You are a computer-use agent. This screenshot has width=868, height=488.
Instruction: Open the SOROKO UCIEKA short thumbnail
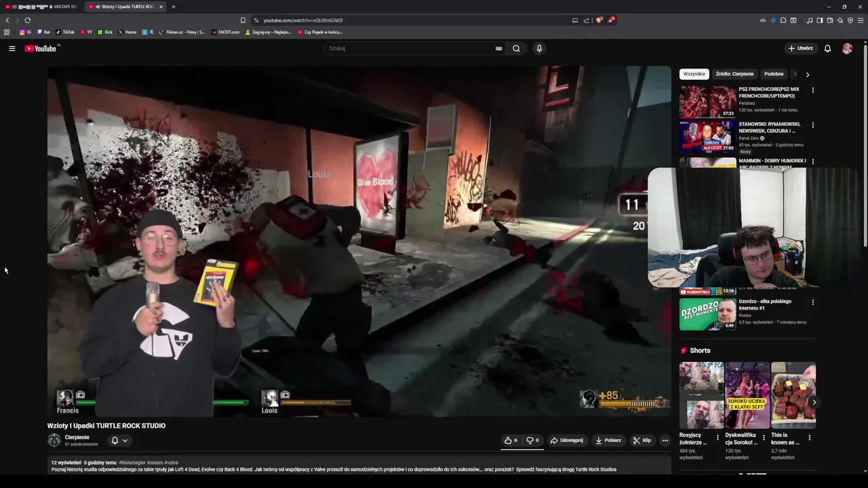747,395
